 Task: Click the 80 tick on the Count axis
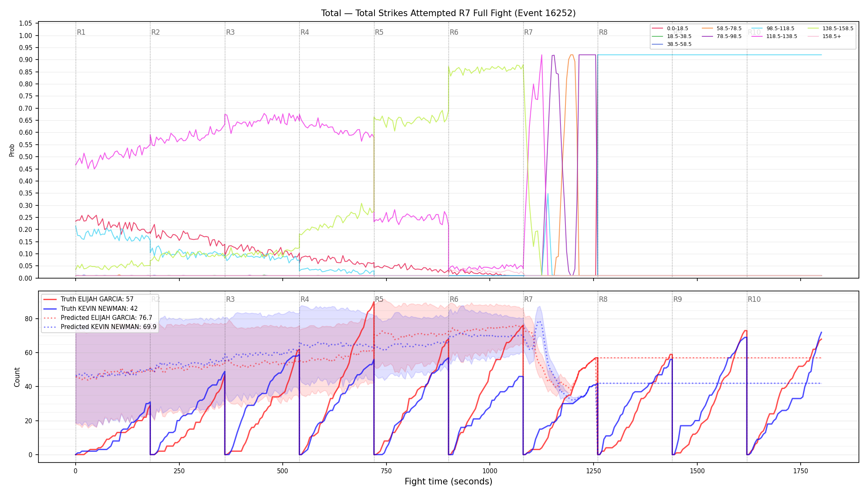[x=29, y=319]
